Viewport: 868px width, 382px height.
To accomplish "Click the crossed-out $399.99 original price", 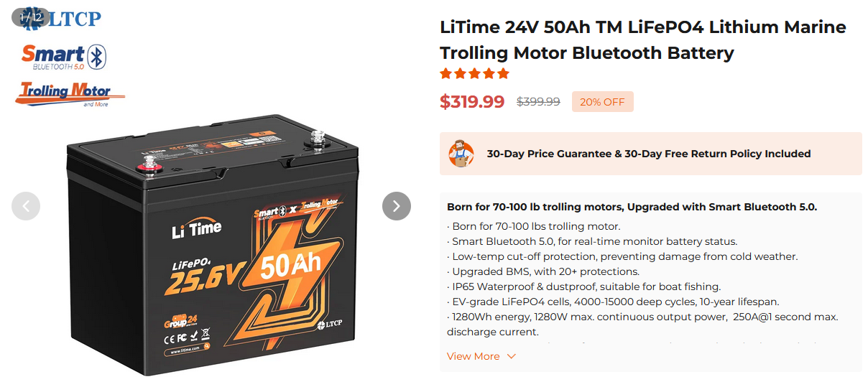I will click(538, 102).
